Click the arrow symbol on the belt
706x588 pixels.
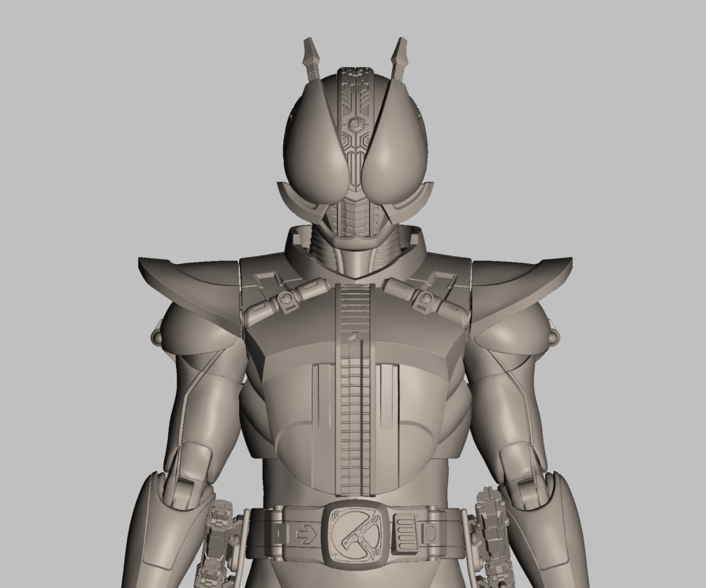307,534
